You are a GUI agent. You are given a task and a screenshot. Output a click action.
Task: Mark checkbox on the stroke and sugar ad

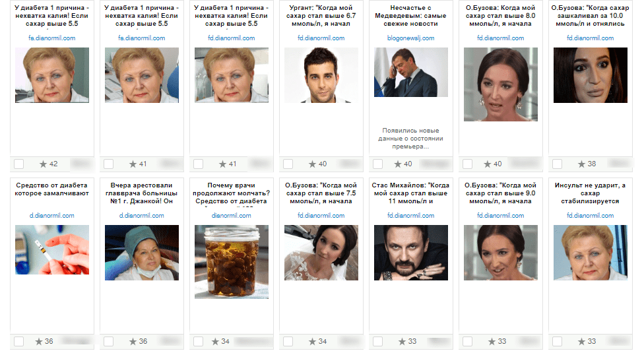click(x=558, y=342)
